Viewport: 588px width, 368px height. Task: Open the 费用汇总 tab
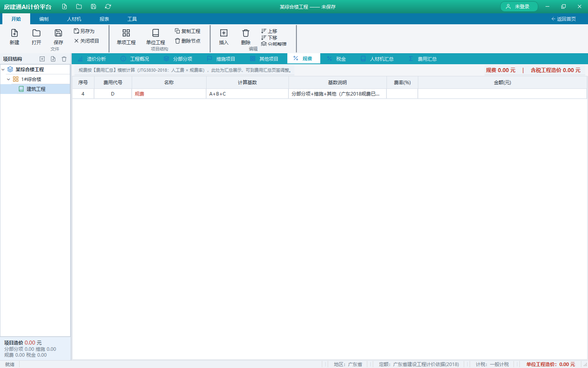[x=423, y=59]
